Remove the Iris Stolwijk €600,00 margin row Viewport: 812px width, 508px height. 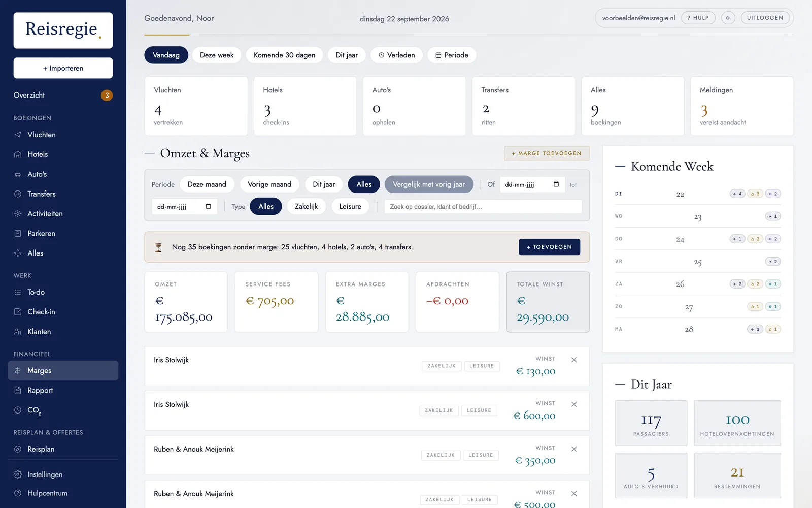574,404
